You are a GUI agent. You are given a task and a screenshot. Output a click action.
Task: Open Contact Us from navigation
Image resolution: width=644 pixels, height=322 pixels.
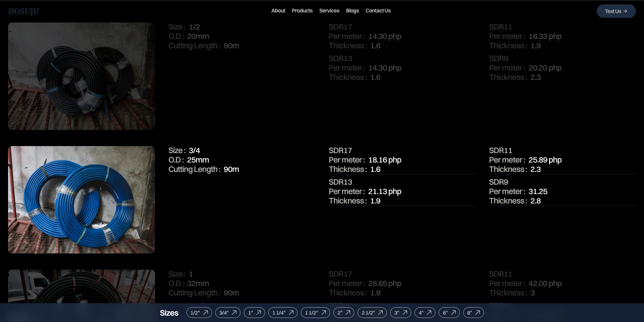[378, 11]
